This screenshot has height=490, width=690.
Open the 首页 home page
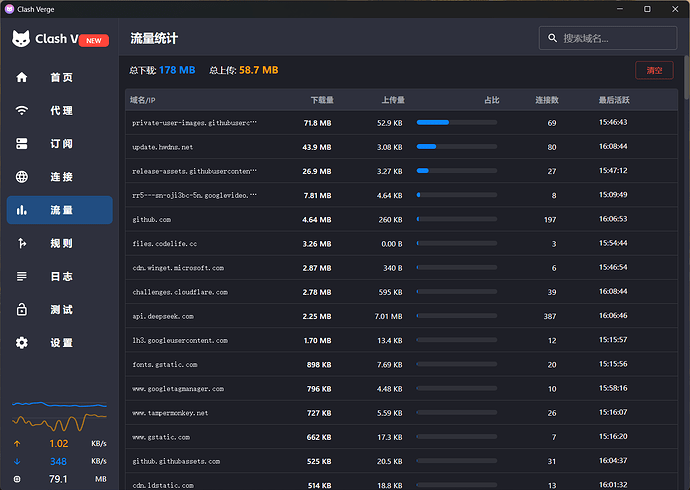59,77
